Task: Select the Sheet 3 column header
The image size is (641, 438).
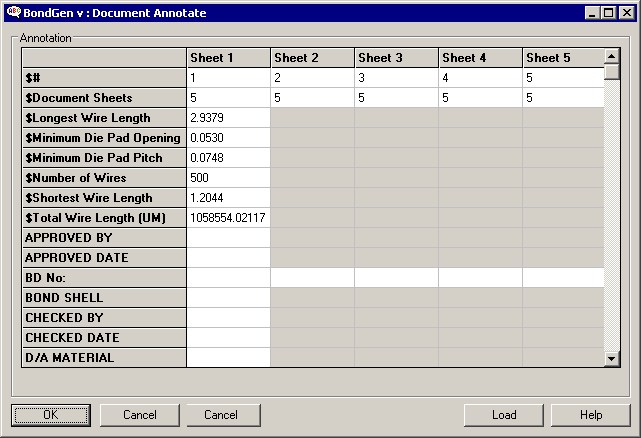Action: [397, 58]
